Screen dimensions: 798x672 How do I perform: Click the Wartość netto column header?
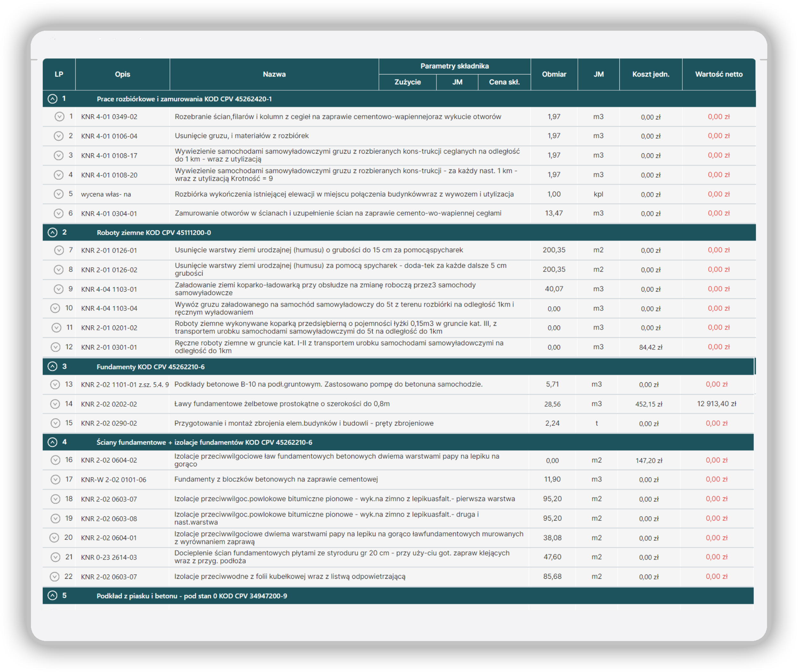[718, 74]
